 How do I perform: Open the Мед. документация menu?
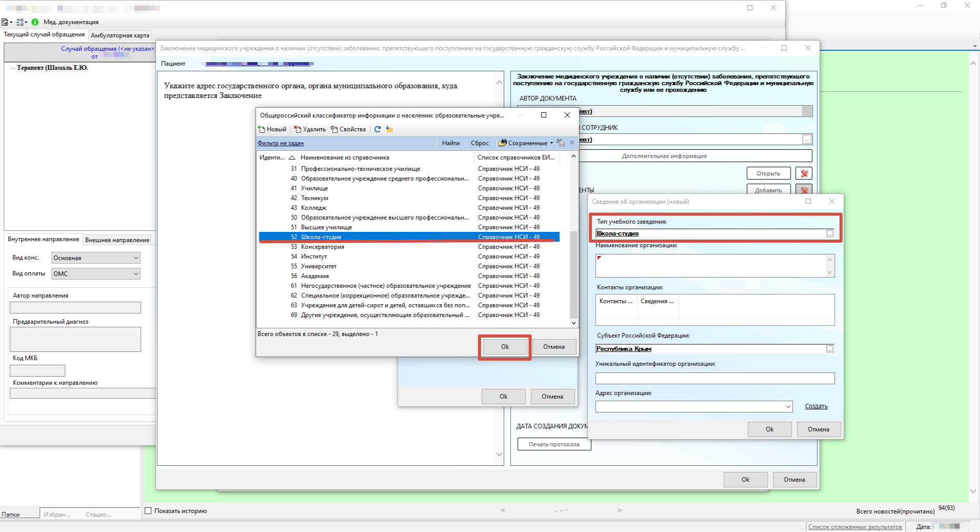[71, 22]
